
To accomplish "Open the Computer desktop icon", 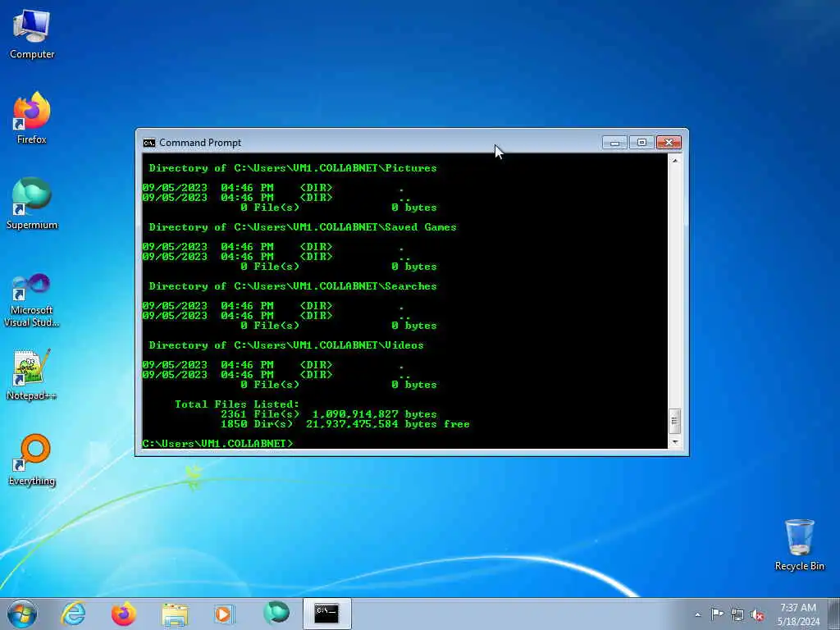I will pos(32,34).
